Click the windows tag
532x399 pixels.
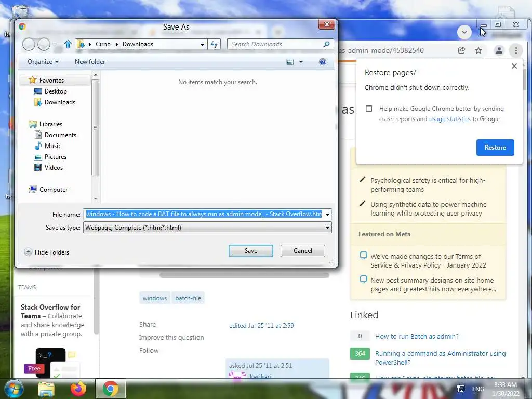pos(155,298)
